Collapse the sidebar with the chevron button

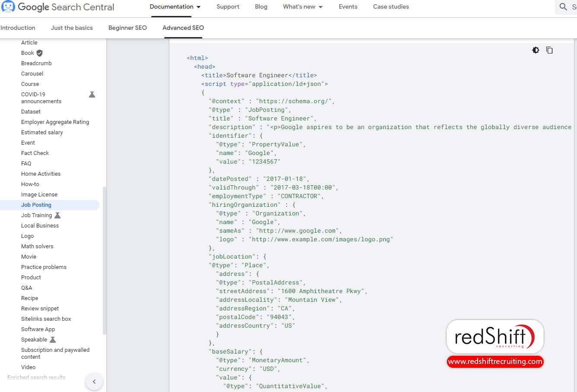coord(94,382)
